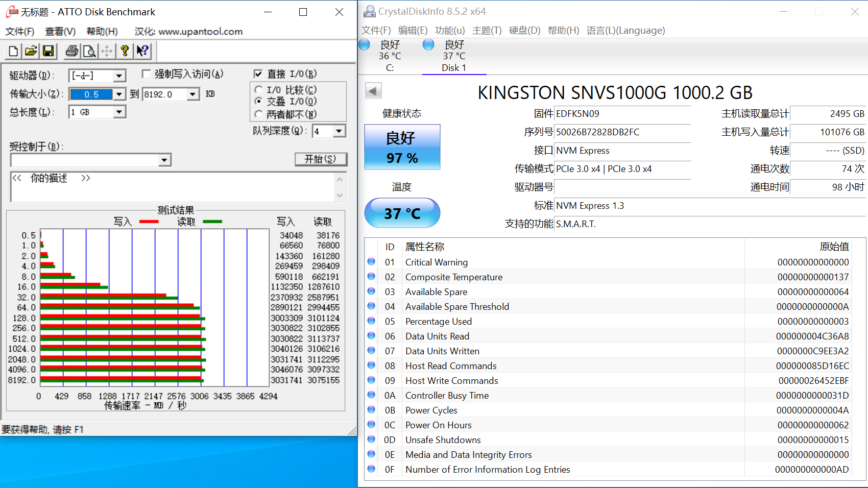The image size is (868, 488).
Task: Click the context help arrow-question icon
Action: point(142,51)
